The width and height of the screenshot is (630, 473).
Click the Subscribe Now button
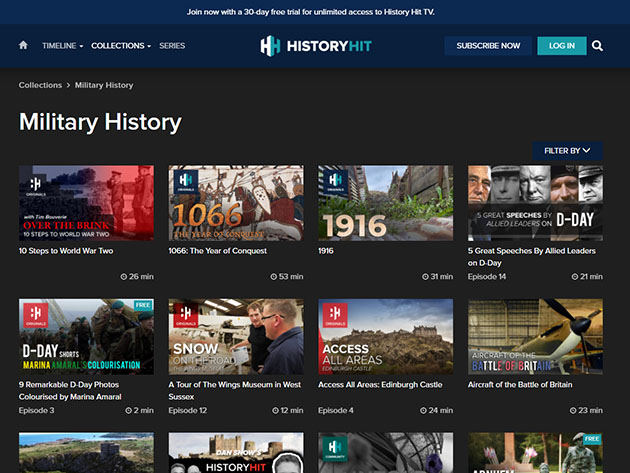coord(488,46)
